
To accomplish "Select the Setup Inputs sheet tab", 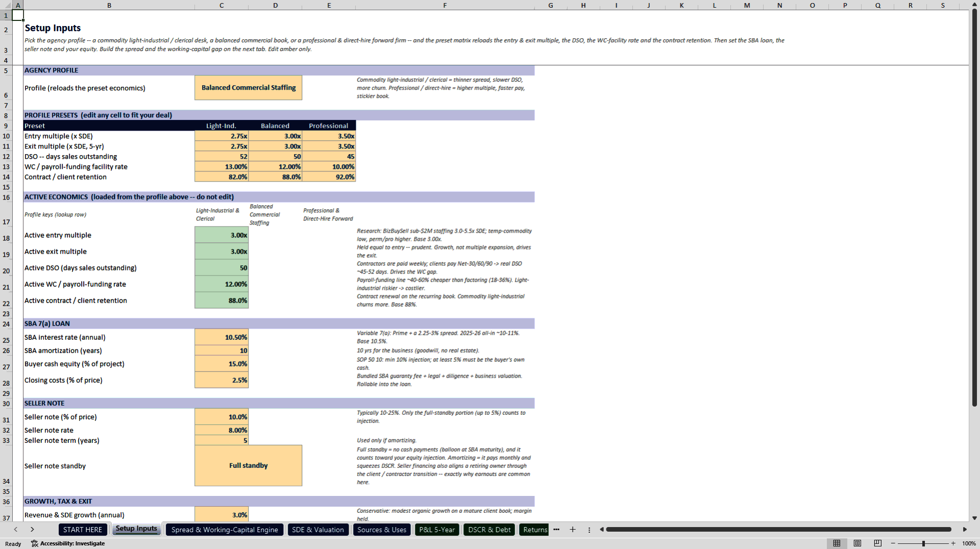I will 136,529.
